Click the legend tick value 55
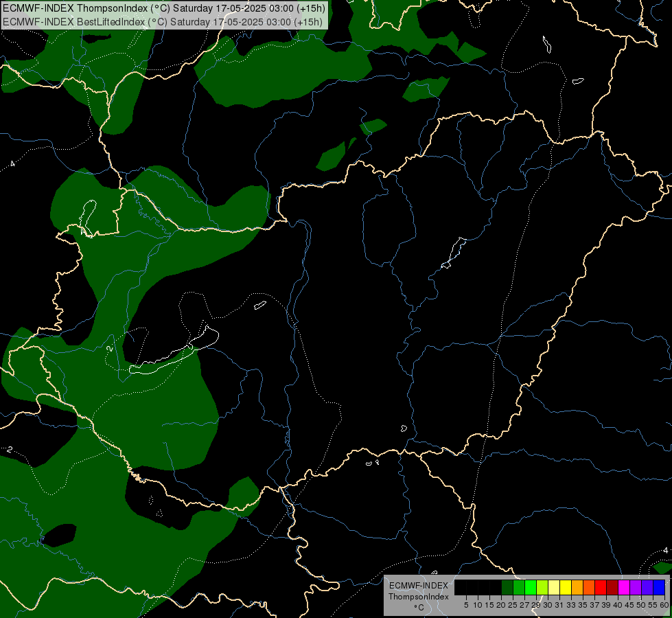 (x=653, y=605)
